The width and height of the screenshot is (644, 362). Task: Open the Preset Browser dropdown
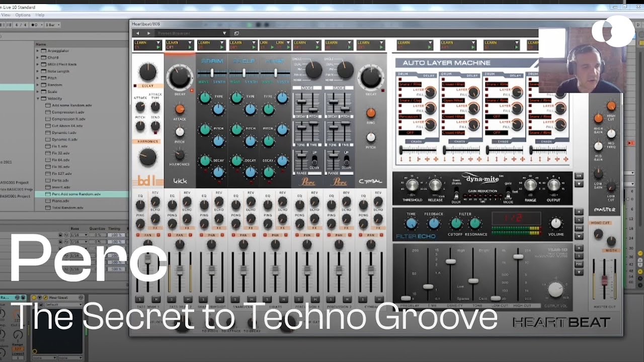click(224, 33)
